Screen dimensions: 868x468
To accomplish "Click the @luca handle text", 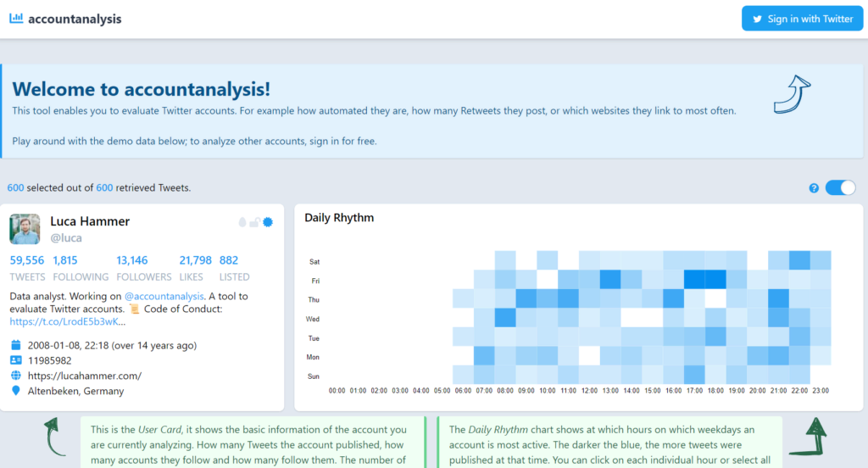I will click(x=66, y=237).
